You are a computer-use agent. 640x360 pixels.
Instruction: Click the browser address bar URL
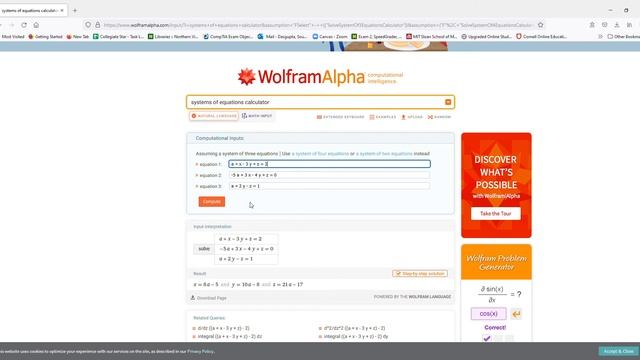[x=318, y=25]
